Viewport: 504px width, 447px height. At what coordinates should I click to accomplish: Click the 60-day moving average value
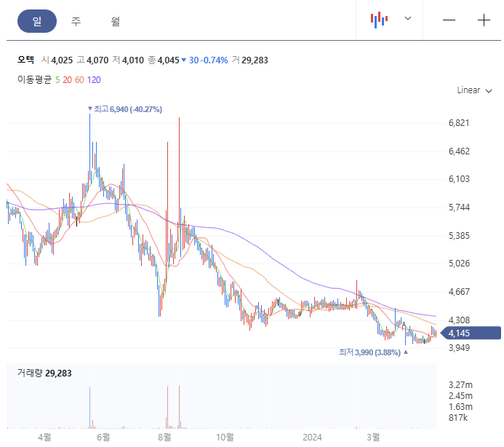79,80
